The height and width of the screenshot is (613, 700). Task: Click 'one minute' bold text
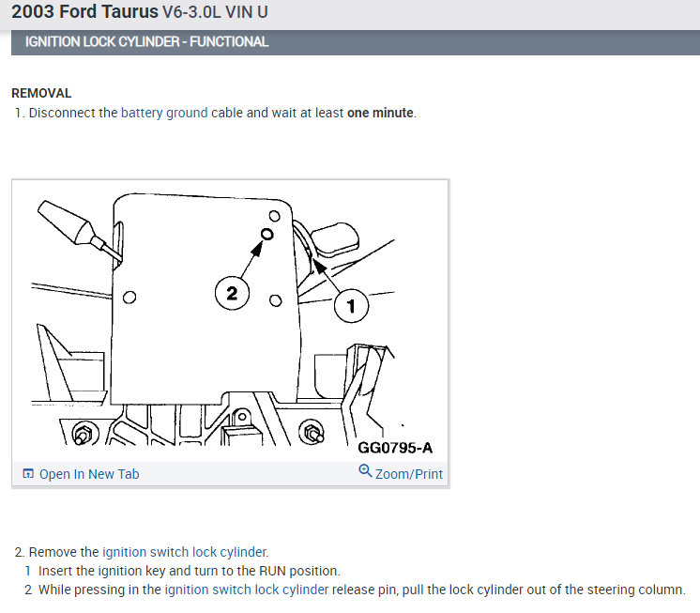pyautogui.click(x=380, y=113)
